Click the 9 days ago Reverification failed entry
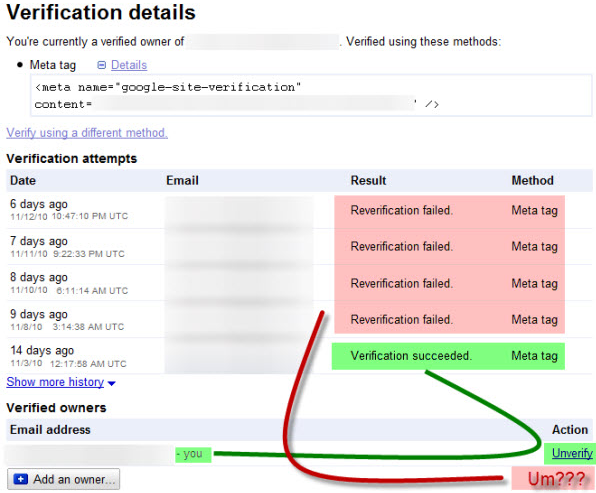The height and width of the screenshot is (493, 596). point(401,320)
